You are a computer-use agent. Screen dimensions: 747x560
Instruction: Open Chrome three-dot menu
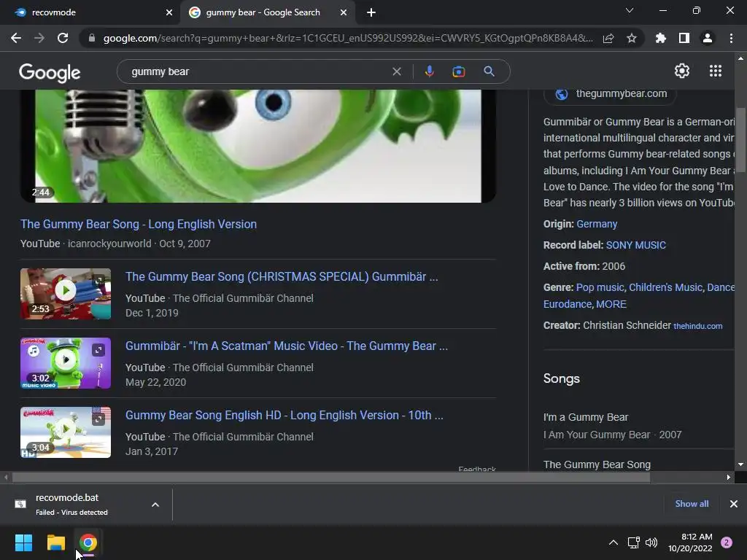731,38
